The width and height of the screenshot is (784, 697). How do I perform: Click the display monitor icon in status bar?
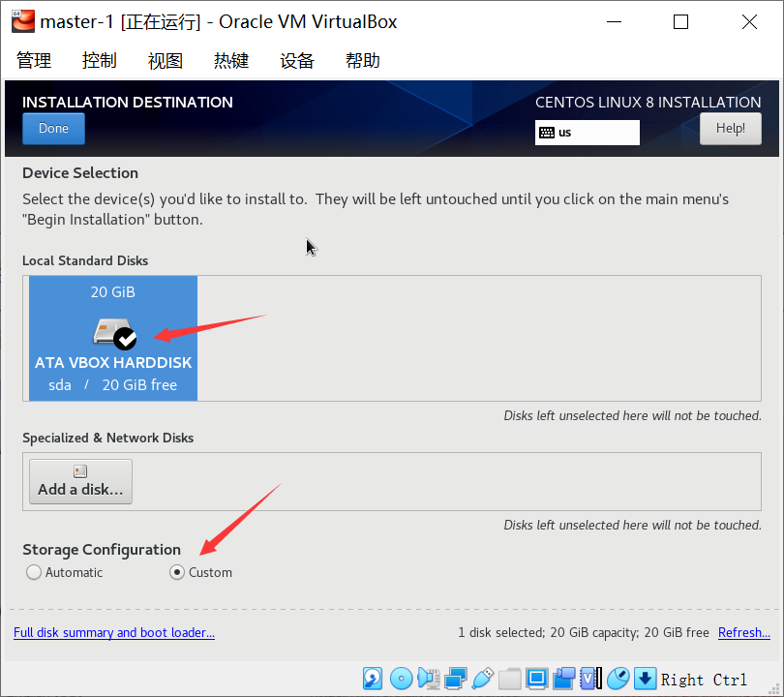coord(537,679)
